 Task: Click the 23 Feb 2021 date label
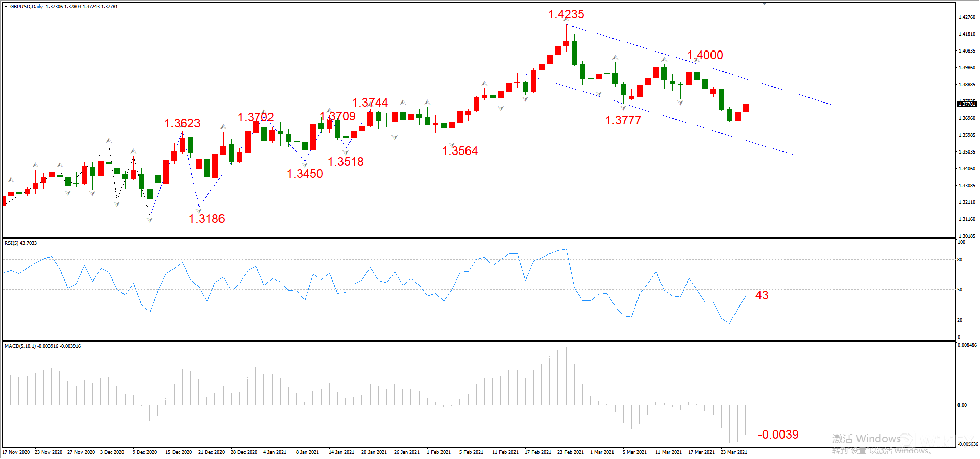pyautogui.click(x=571, y=452)
